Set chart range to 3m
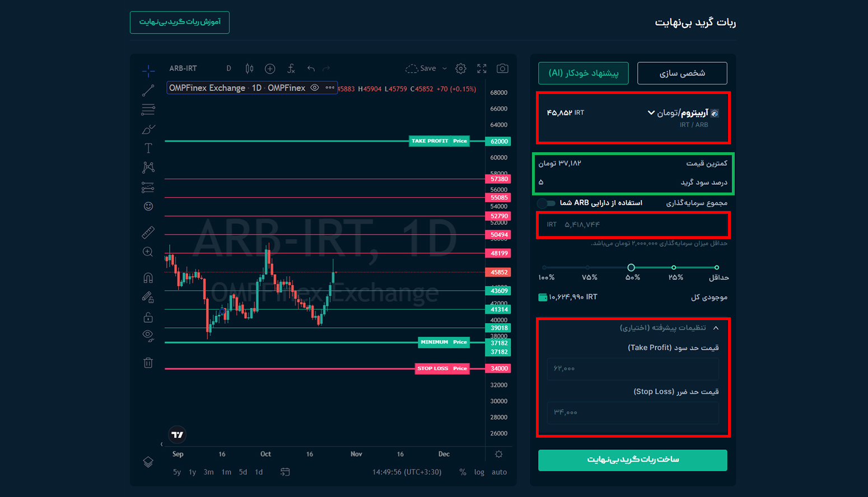Image resolution: width=868 pixels, height=497 pixels. [208, 472]
